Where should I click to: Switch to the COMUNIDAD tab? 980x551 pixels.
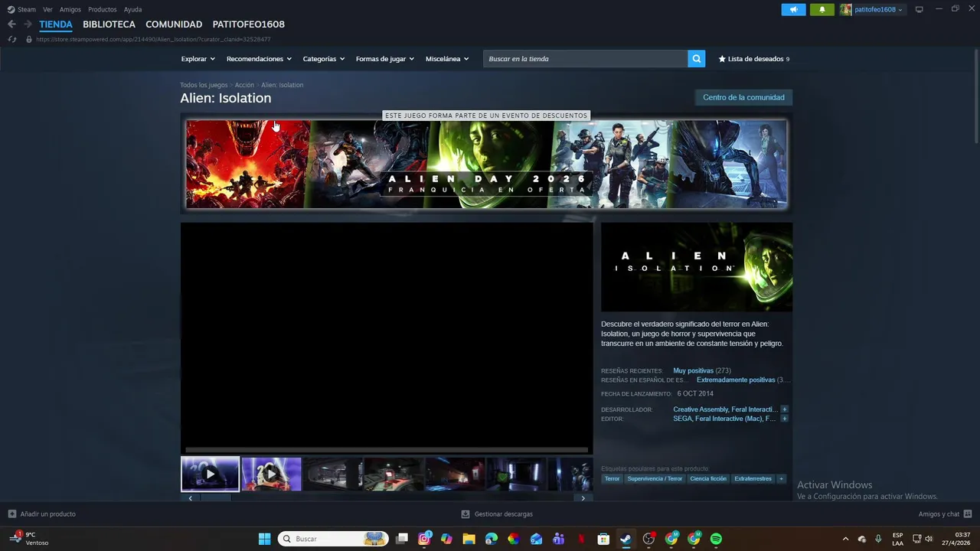click(174, 24)
